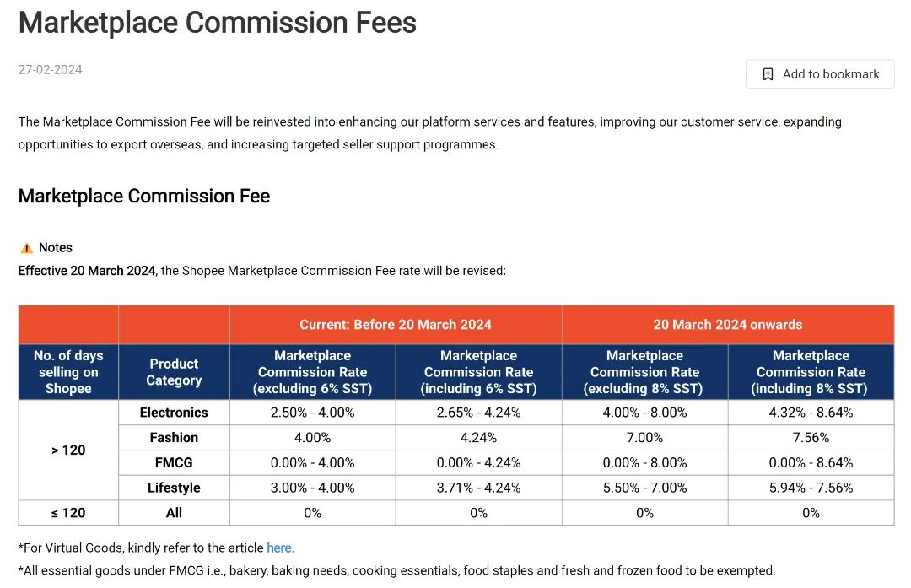Click the yellow warning Notes icon

point(27,248)
